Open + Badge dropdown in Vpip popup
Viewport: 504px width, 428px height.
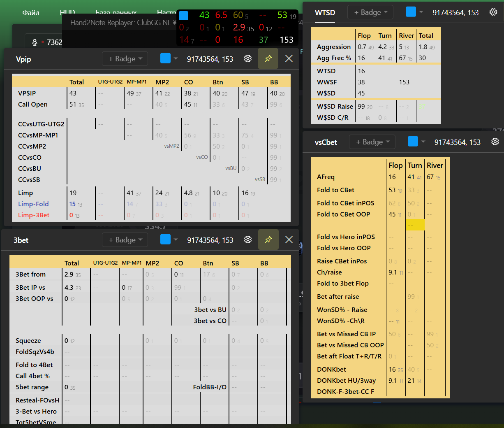[125, 59]
